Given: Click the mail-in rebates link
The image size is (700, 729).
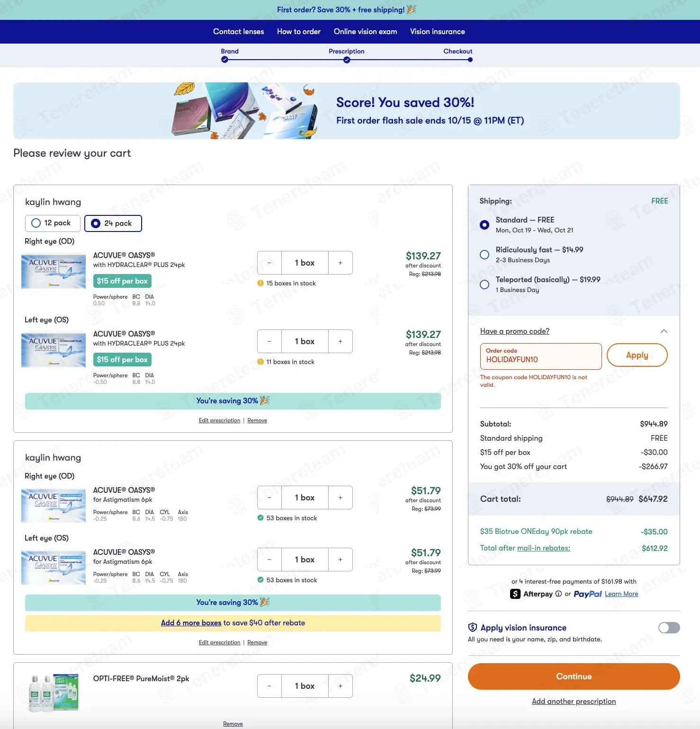Looking at the screenshot, I should click(544, 548).
